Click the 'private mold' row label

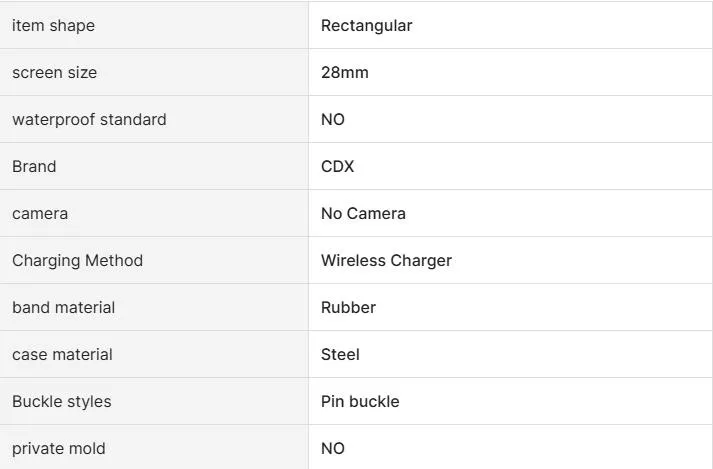pyautogui.click(x=58, y=449)
